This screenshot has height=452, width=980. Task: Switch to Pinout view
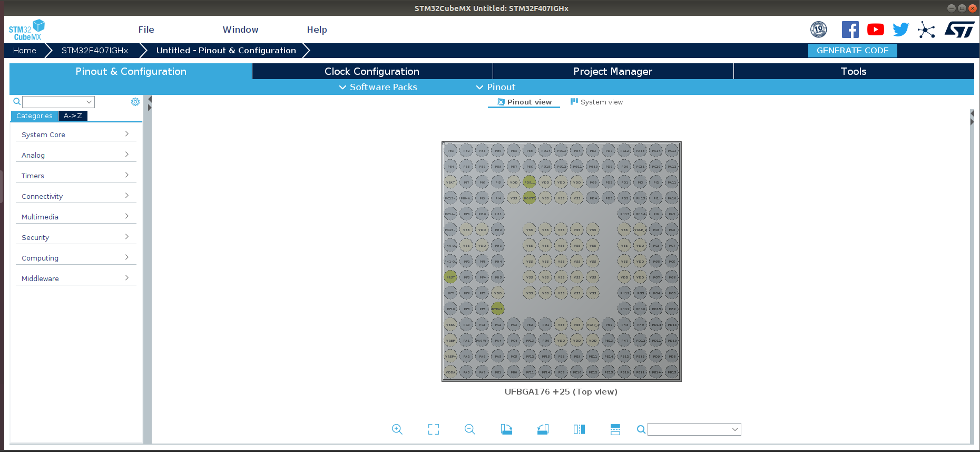(x=524, y=102)
